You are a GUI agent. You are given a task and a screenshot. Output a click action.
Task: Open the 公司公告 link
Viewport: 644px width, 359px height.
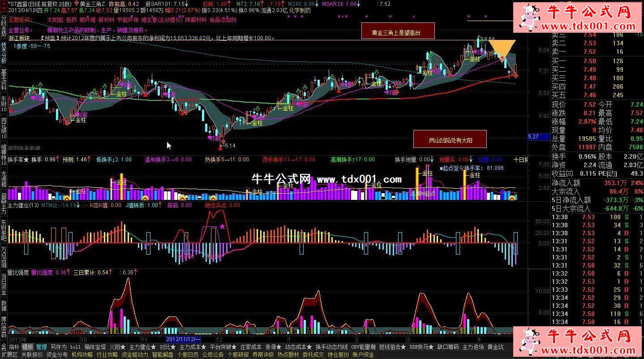(213, 355)
